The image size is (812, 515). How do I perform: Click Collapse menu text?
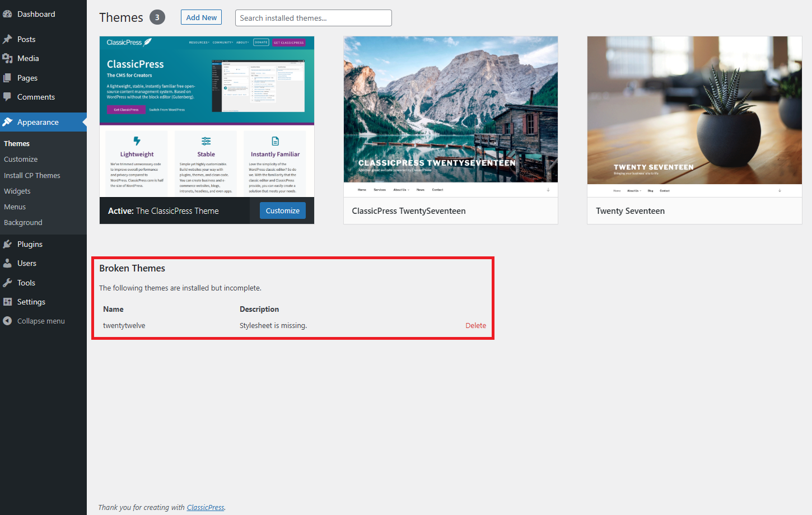click(x=41, y=321)
